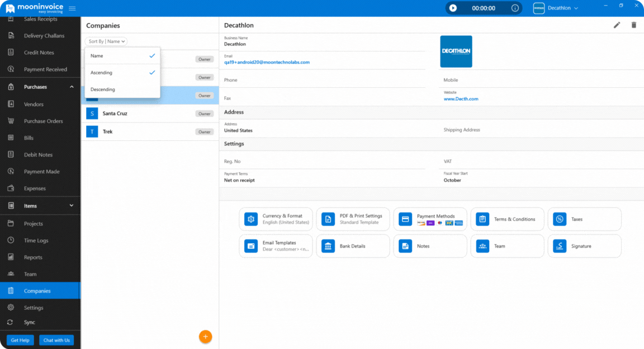This screenshot has width=644, height=349.
Task: Click the Payment Made sidebar icon
Action: click(11, 171)
